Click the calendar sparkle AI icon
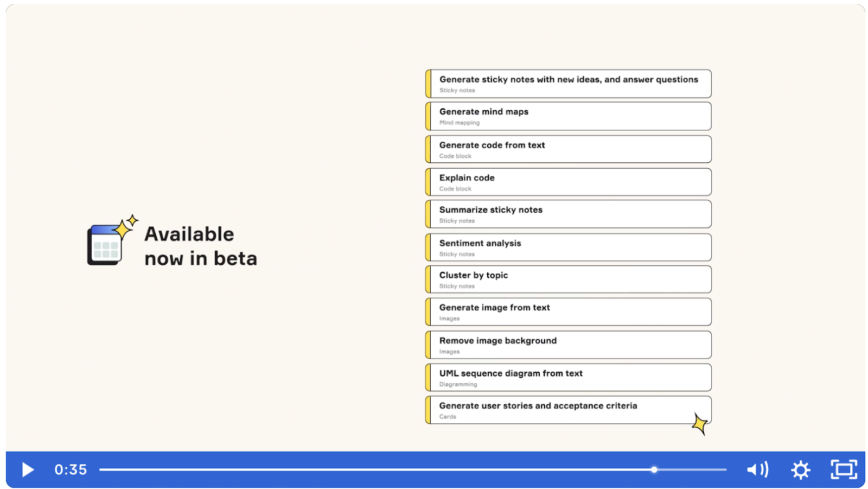 coord(112,240)
